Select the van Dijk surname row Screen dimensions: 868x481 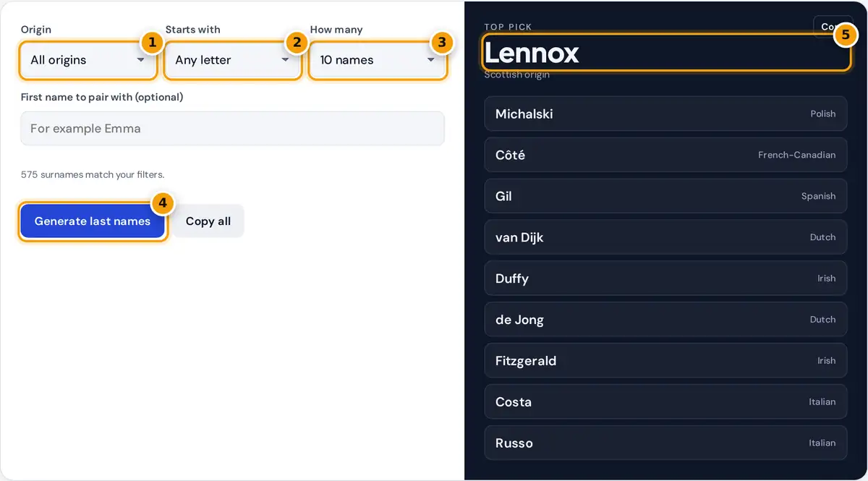pyautogui.click(x=665, y=237)
